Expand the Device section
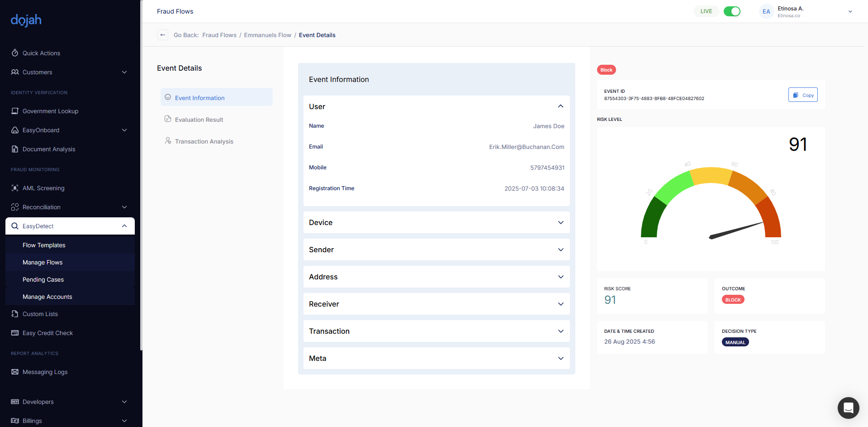Image resolution: width=868 pixels, height=427 pixels. [560, 222]
